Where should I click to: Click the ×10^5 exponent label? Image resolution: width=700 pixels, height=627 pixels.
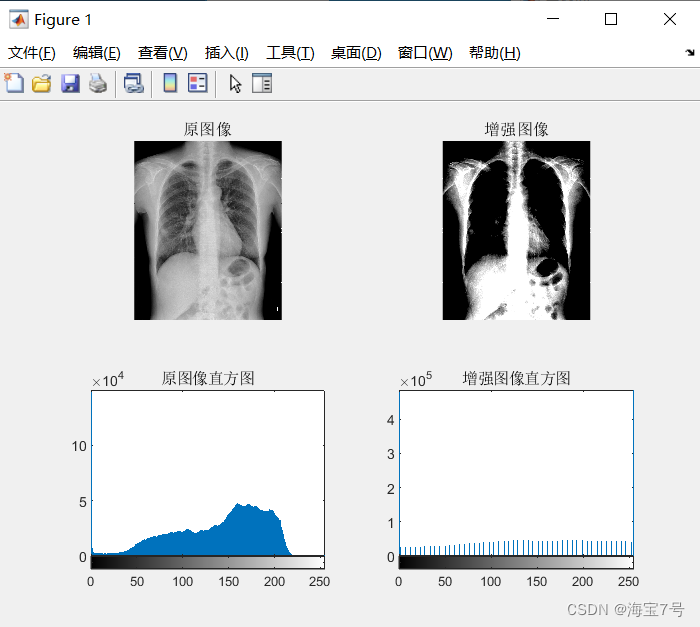(x=416, y=380)
